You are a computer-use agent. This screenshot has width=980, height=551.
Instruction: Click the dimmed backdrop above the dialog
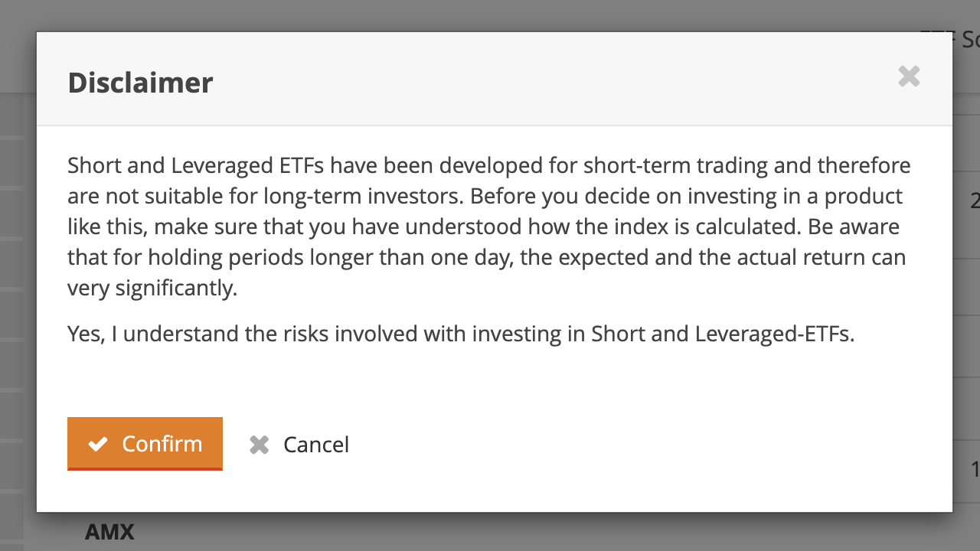[x=490, y=15]
